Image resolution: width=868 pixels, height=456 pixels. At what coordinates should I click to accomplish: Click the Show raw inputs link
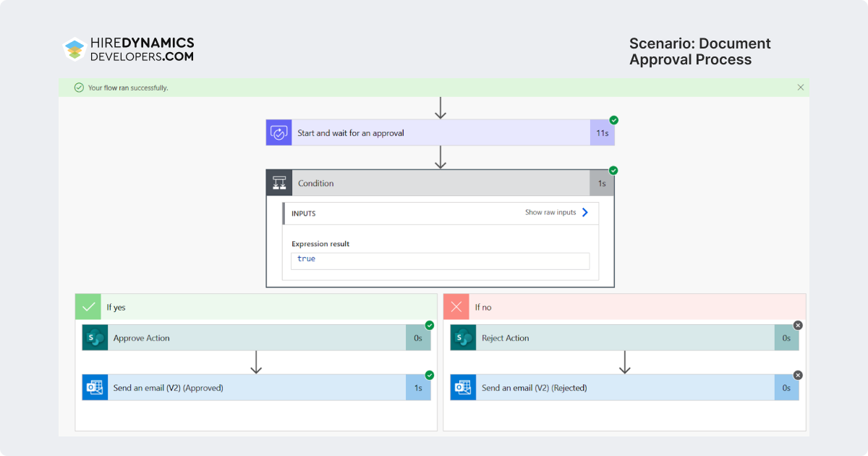coord(550,213)
